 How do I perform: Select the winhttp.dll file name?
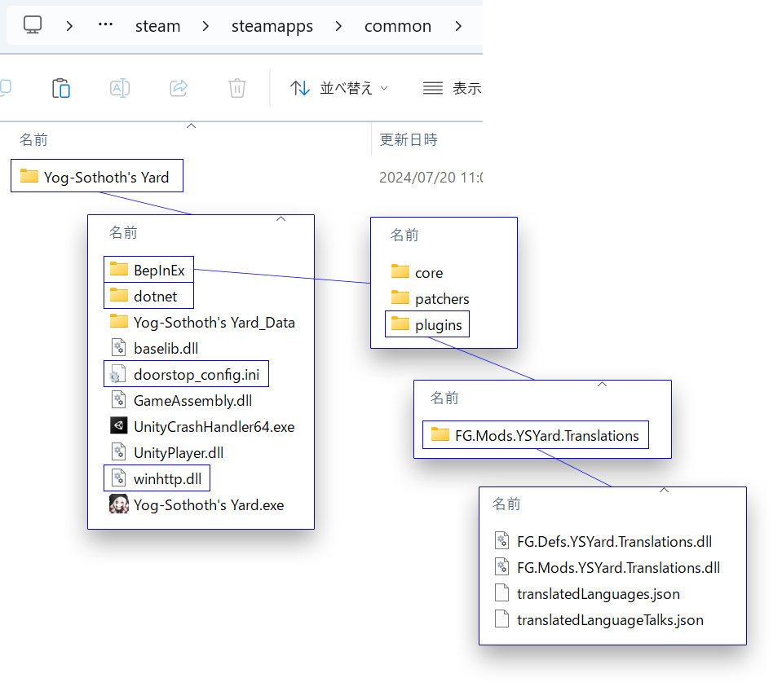pyautogui.click(x=168, y=479)
